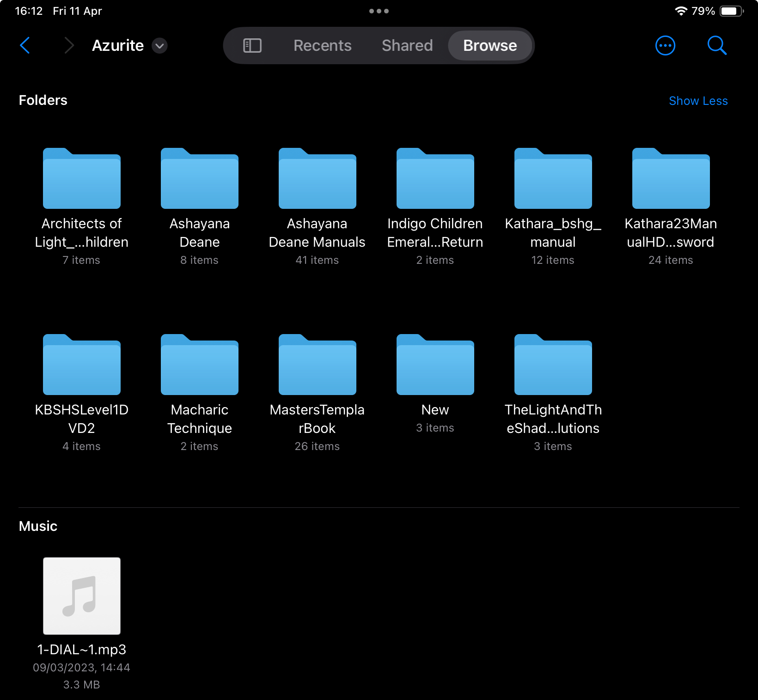This screenshot has height=700, width=758.
Task: Click the Music section heading
Action: (x=38, y=526)
